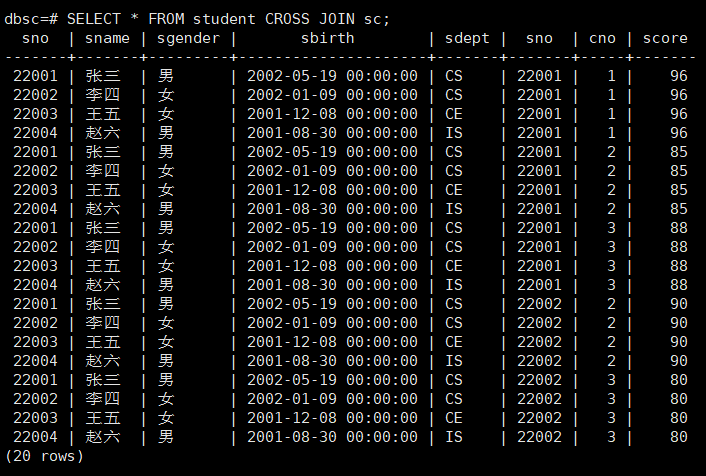The height and width of the screenshot is (476, 706).
Task: Click the score column header
Action: 664,38
